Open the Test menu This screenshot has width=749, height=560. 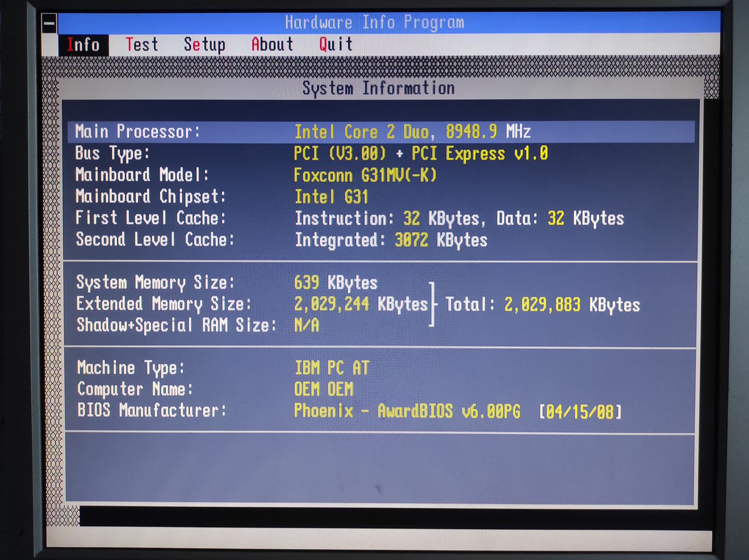point(142,45)
